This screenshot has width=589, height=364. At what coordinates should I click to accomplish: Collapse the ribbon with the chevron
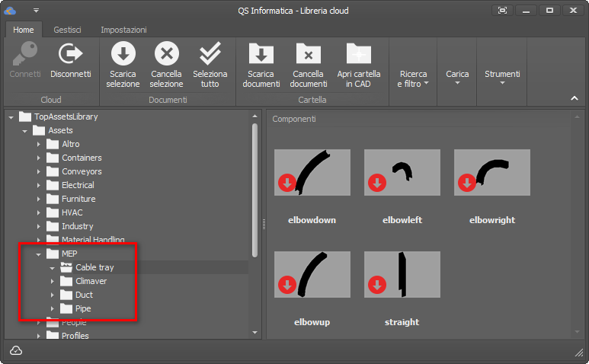point(575,98)
